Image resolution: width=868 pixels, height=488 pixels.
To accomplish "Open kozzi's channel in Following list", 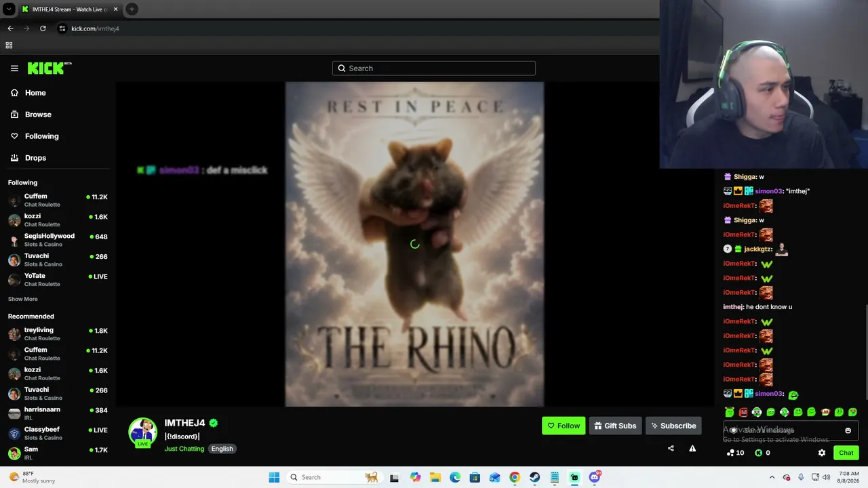I will pyautogui.click(x=58, y=220).
